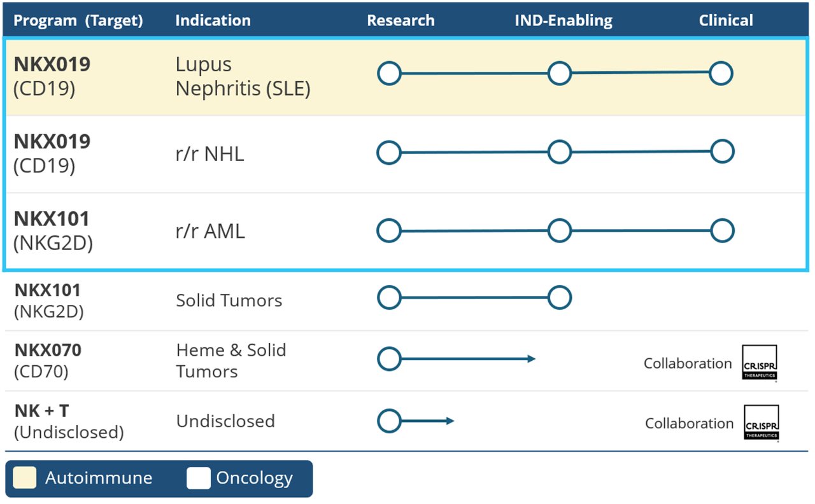Screen dimensions: 815x504
Task: Click Clinical stage circle for r/r NHL
Action: [722, 152]
